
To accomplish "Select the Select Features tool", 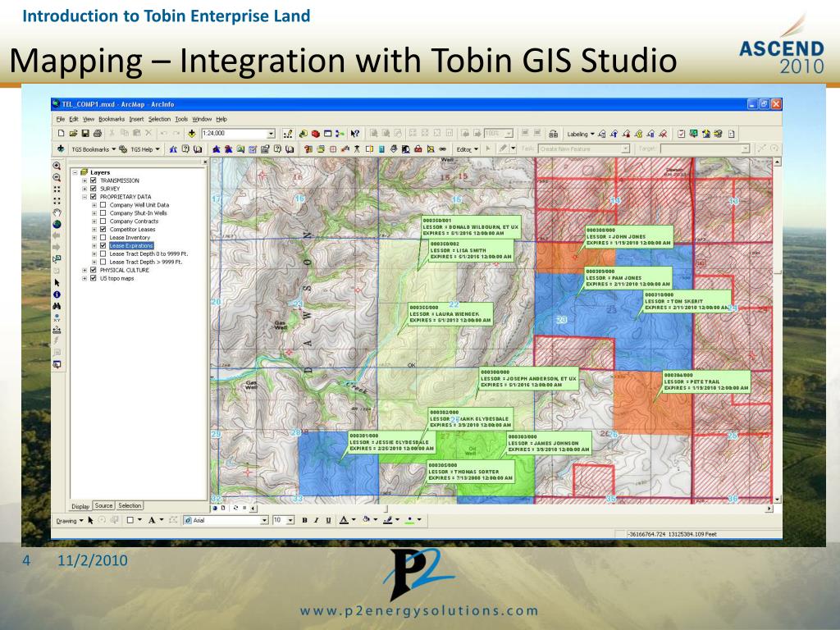I will [x=57, y=259].
